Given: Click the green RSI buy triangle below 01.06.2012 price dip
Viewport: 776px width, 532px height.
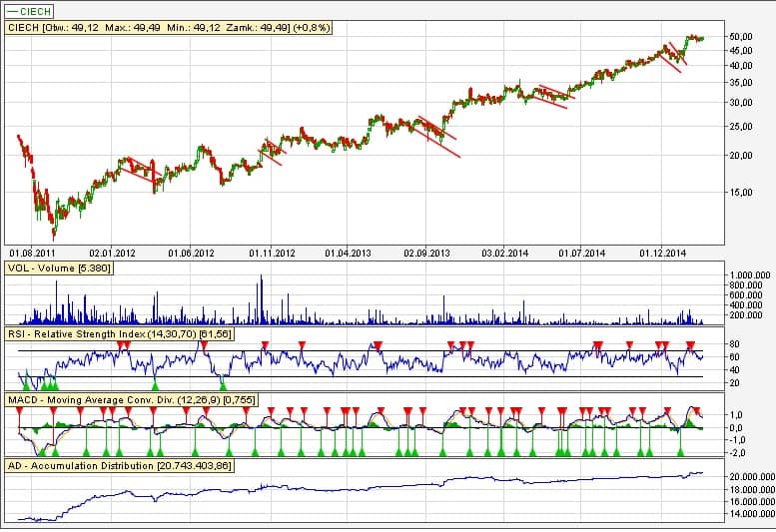Looking at the screenshot, I should tap(223, 384).
